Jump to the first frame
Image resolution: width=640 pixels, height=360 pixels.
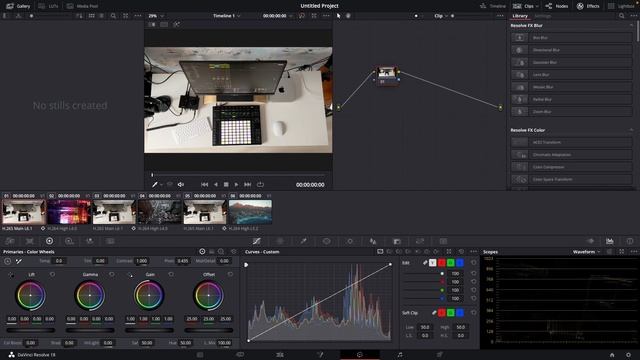pyautogui.click(x=204, y=184)
